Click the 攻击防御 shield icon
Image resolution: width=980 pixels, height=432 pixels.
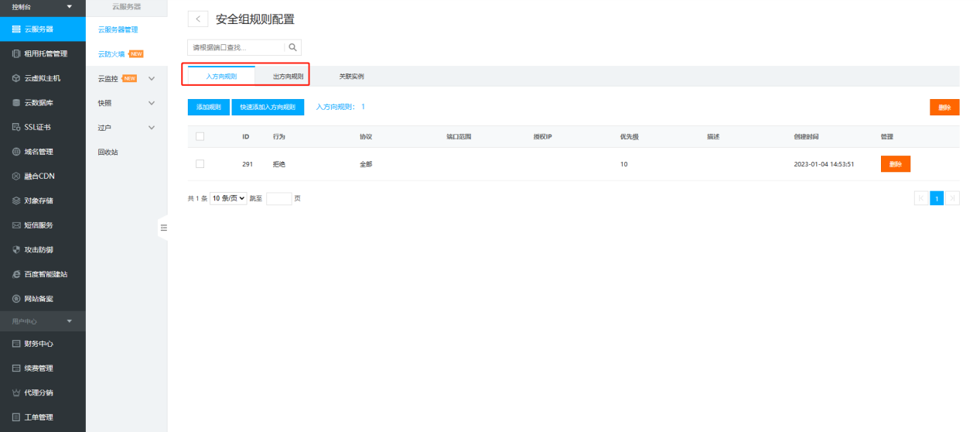[x=16, y=250]
